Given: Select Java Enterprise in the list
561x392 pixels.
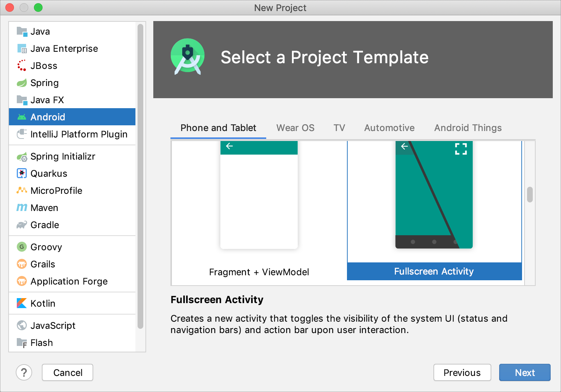Looking at the screenshot, I should click(64, 49).
